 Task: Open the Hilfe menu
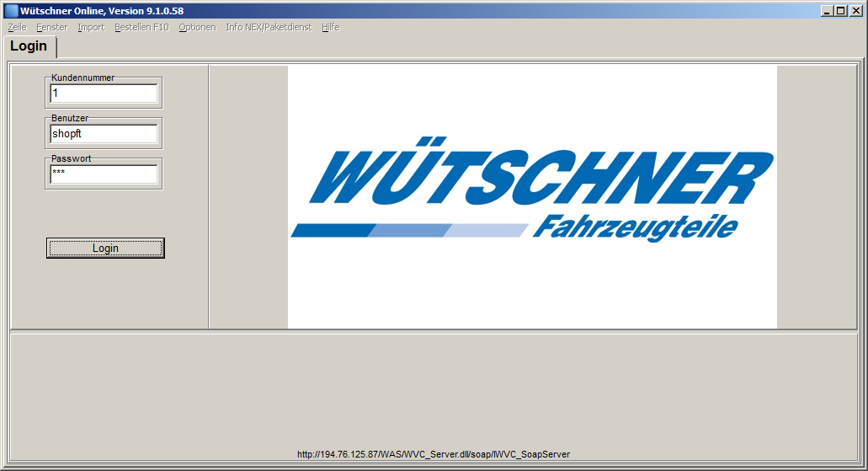point(331,27)
